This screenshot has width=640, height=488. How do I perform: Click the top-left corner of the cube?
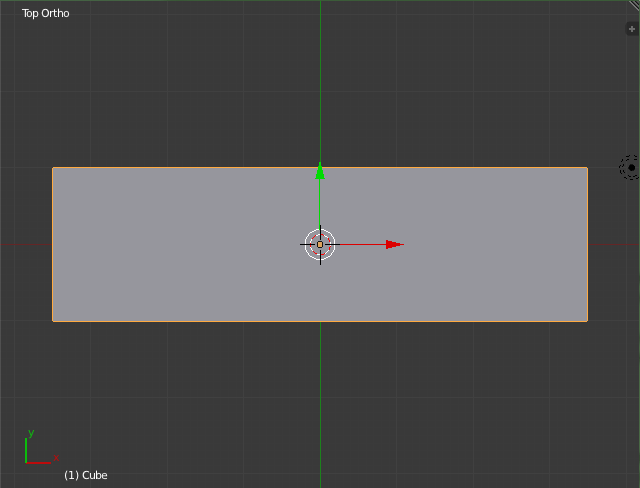click(x=53, y=167)
